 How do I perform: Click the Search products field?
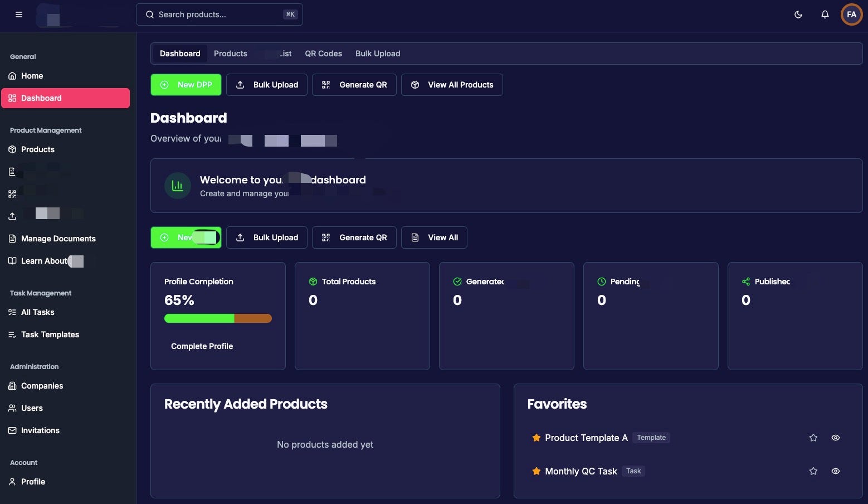click(x=220, y=14)
